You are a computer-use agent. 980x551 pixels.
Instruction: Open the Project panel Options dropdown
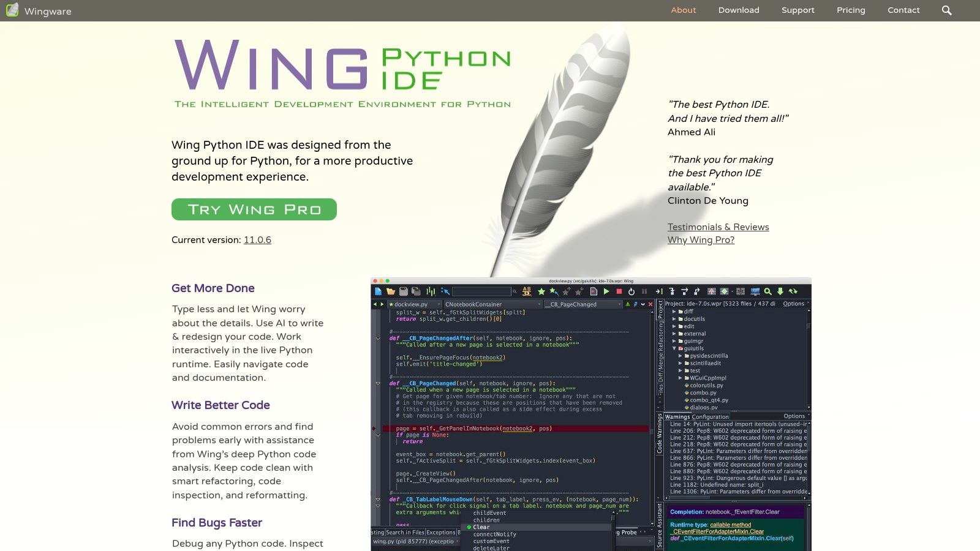coord(794,304)
